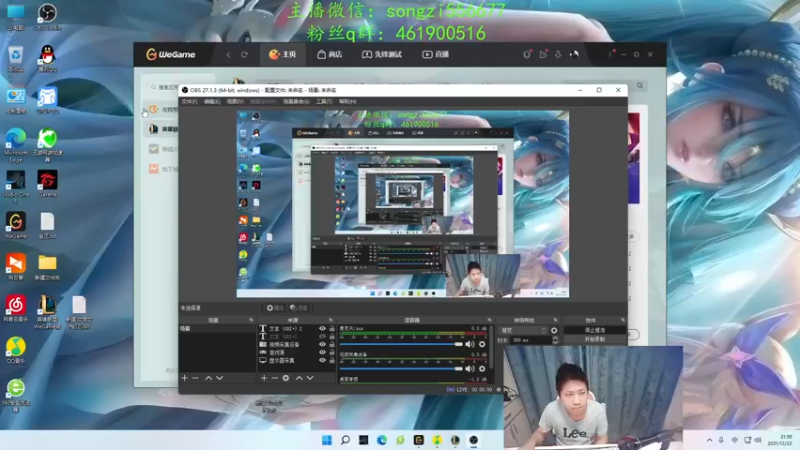Move selected scene down with arrow

(x=219, y=378)
